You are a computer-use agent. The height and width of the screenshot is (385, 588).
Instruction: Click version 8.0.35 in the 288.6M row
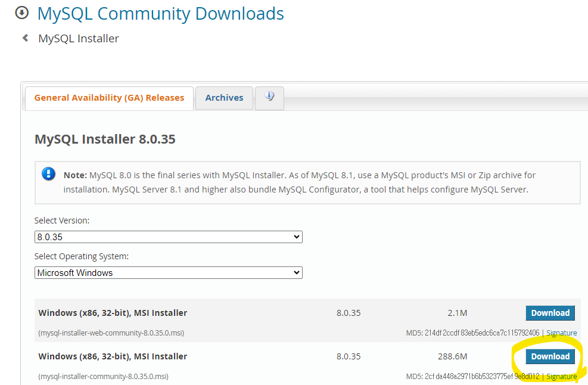(349, 356)
